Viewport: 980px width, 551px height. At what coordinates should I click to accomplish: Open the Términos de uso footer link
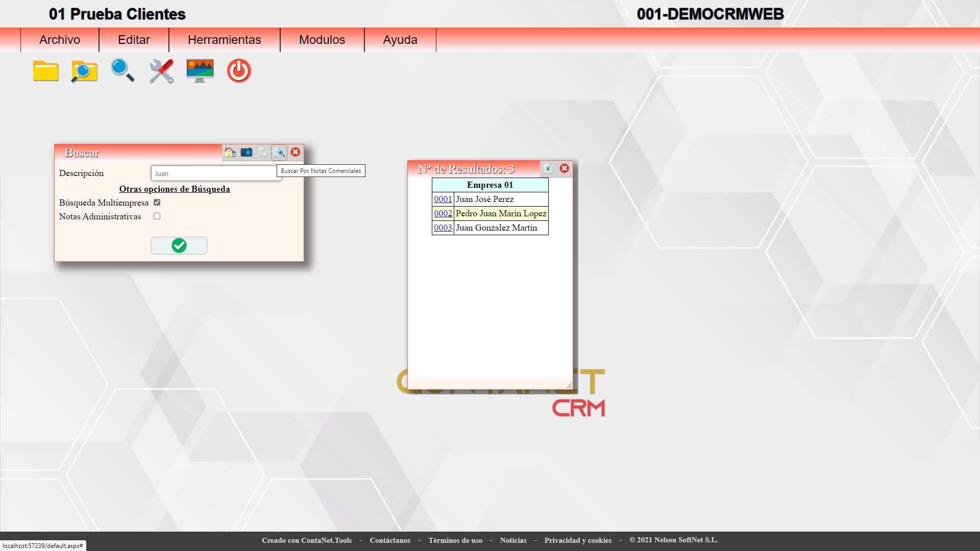pos(455,540)
